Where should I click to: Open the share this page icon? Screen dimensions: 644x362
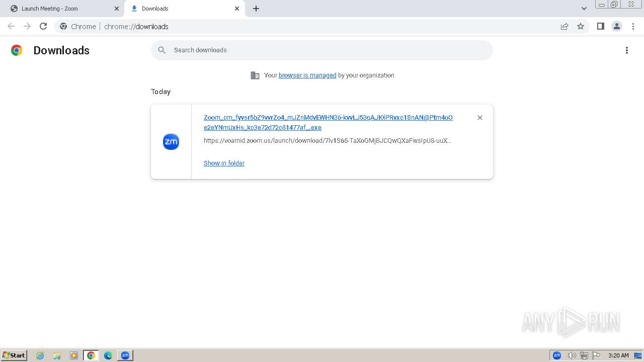pos(565,26)
